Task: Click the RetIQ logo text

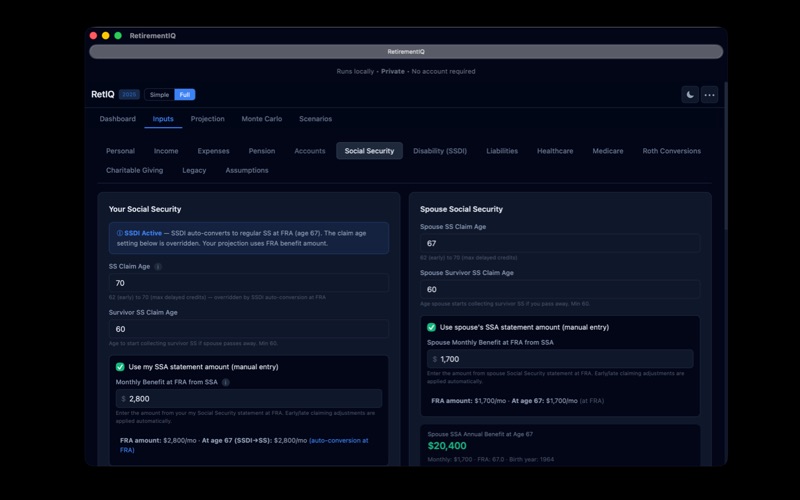Action: pyautogui.click(x=103, y=94)
